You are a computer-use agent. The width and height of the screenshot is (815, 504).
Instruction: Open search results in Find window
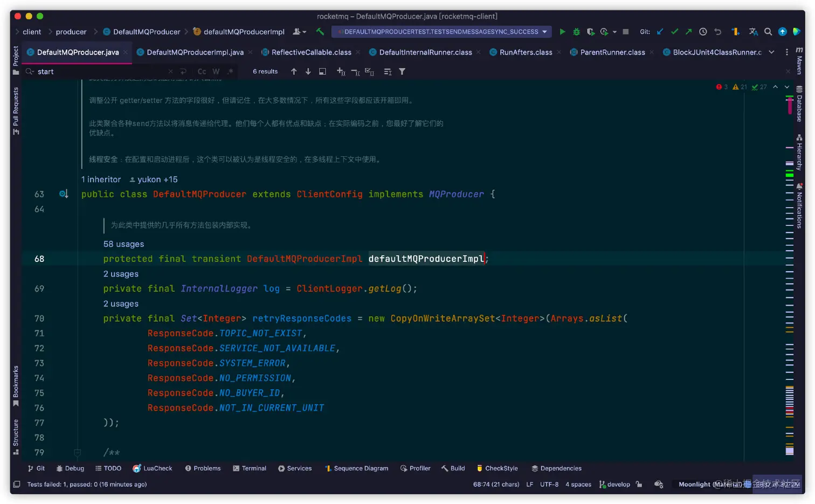click(322, 71)
